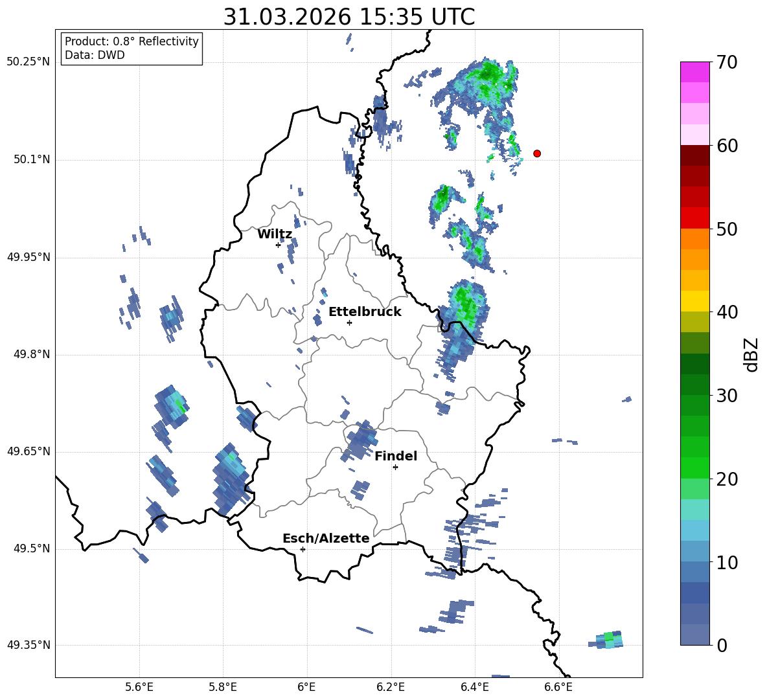The width and height of the screenshot is (767, 700).
Task: Click the colorbar tick value 50
Action: click(x=727, y=229)
